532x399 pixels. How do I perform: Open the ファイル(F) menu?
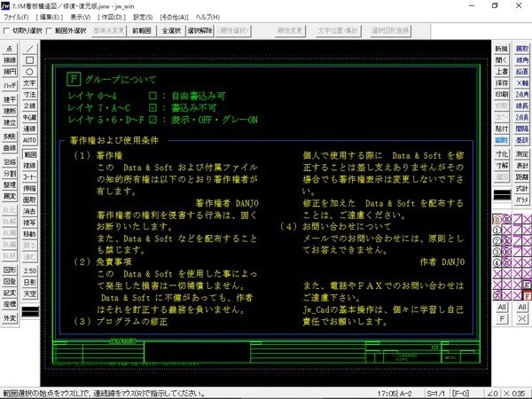pos(16,17)
